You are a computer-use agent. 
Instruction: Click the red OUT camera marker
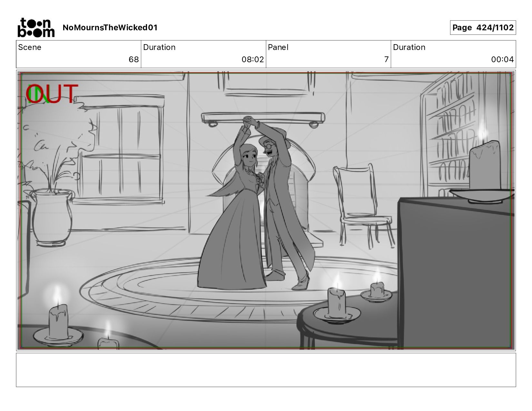tap(52, 94)
